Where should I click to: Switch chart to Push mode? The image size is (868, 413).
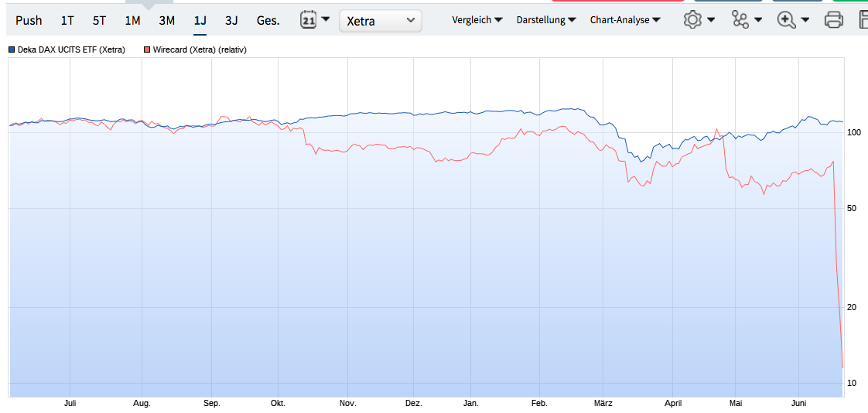(29, 20)
